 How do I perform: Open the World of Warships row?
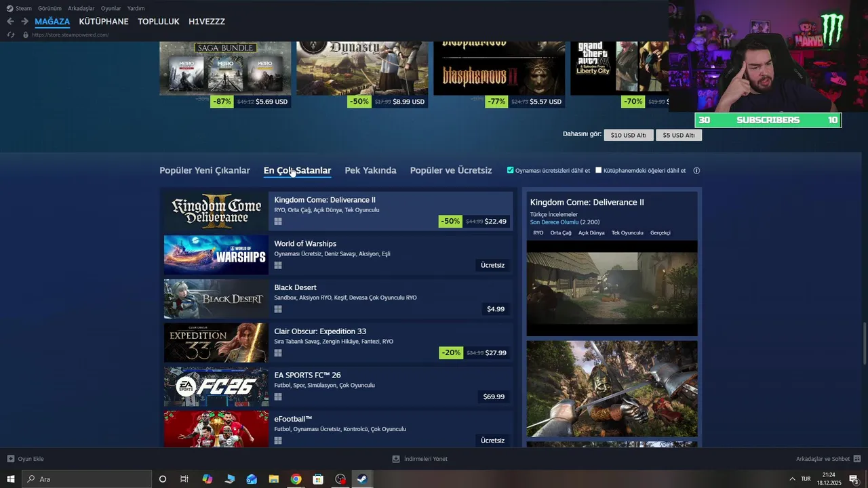338,255
